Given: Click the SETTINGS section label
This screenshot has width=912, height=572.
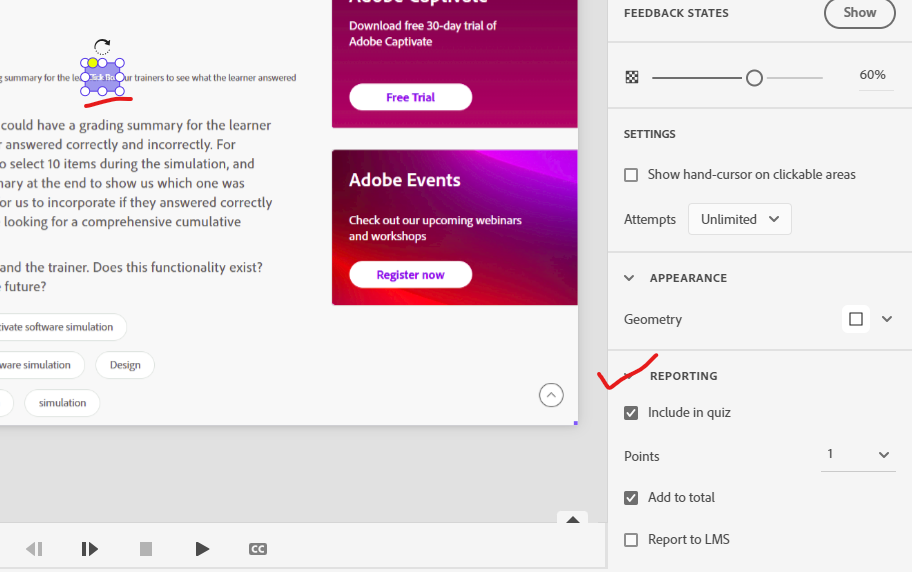Looking at the screenshot, I should (x=650, y=134).
